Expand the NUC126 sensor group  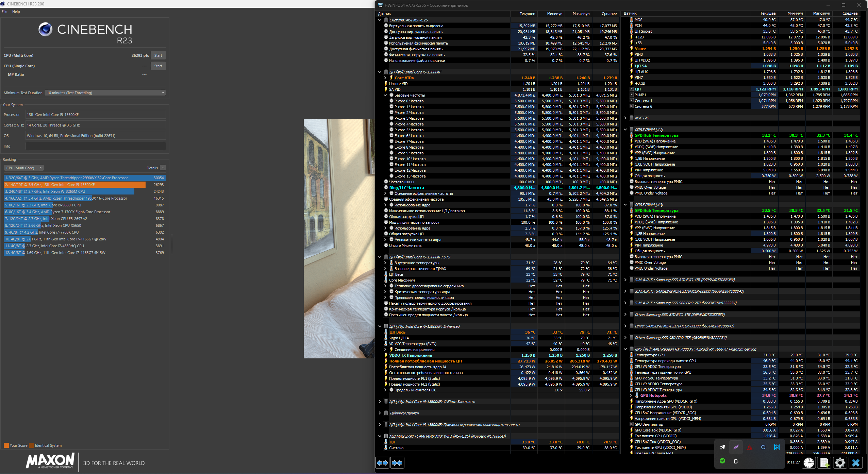[625, 118]
